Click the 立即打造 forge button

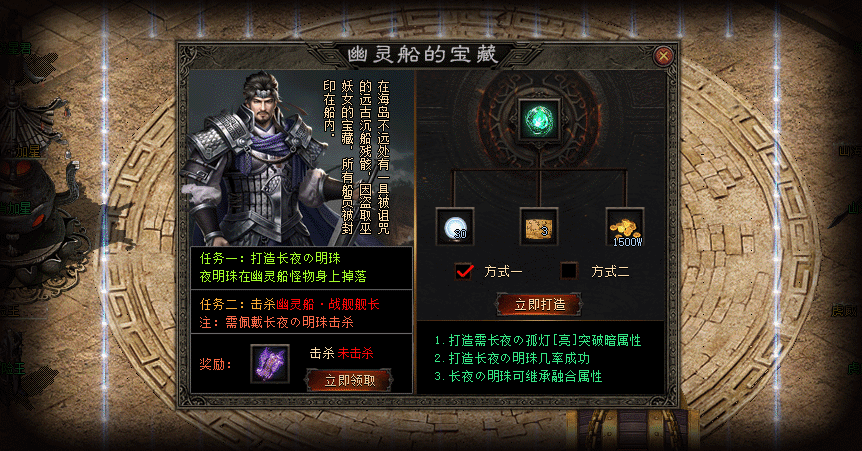click(x=539, y=304)
